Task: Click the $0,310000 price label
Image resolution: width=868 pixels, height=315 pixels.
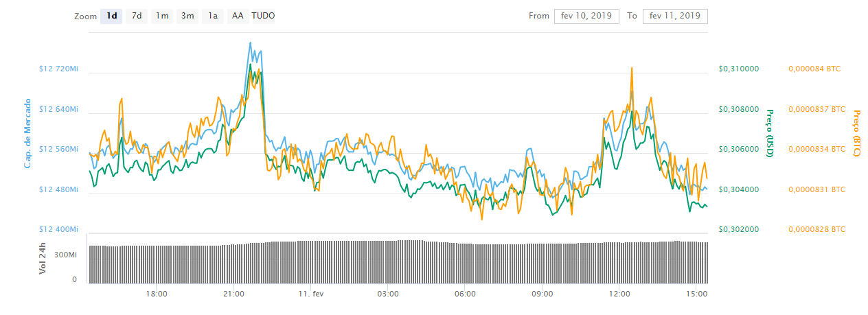Action: pyautogui.click(x=739, y=69)
